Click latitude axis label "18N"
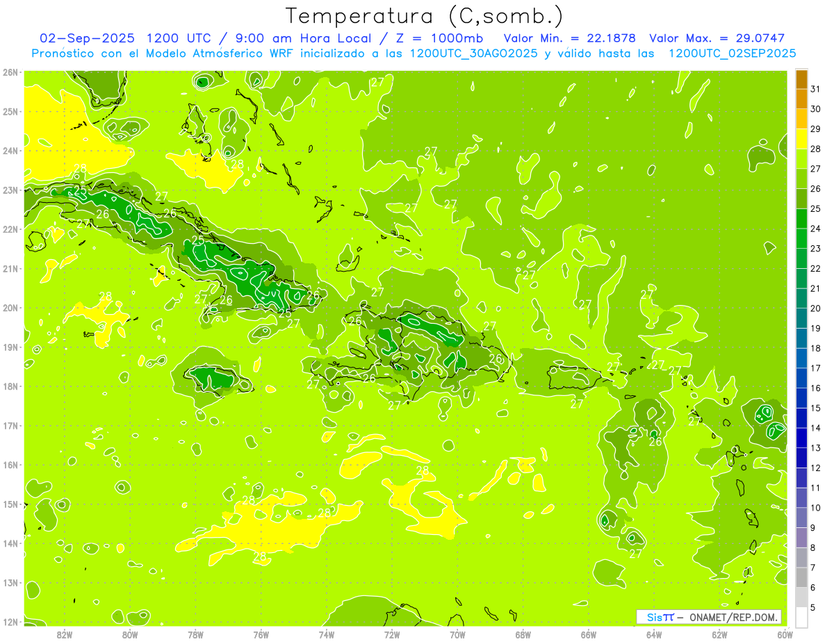The image size is (834, 644). tap(10, 386)
